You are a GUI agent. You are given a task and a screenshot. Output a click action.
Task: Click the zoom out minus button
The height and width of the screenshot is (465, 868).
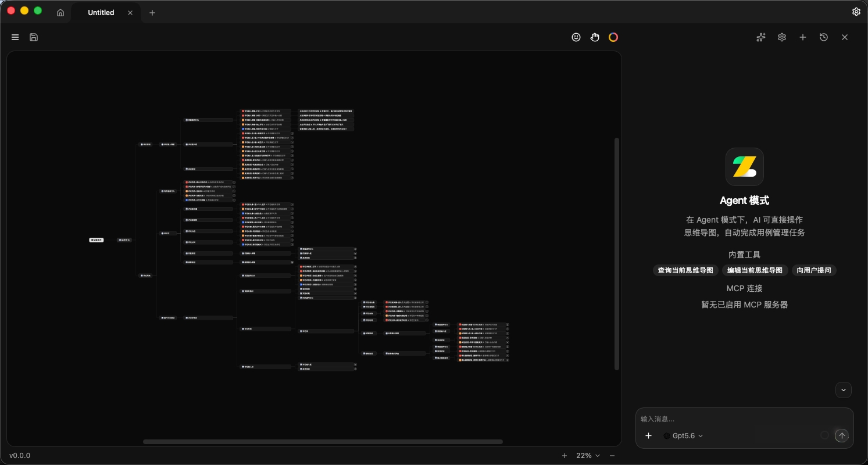tap(612, 456)
